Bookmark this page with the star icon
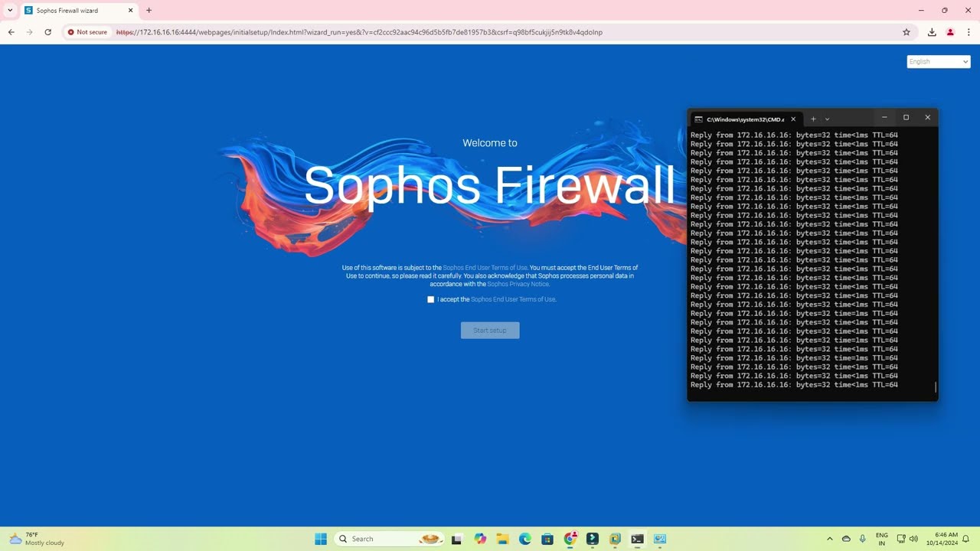 [x=906, y=32]
